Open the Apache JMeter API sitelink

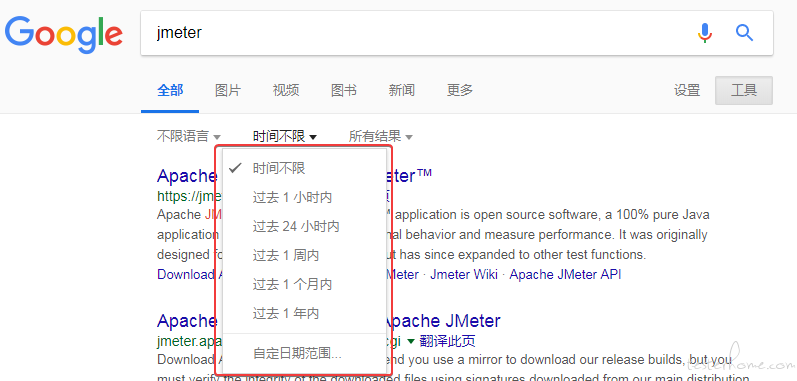coord(565,274)
